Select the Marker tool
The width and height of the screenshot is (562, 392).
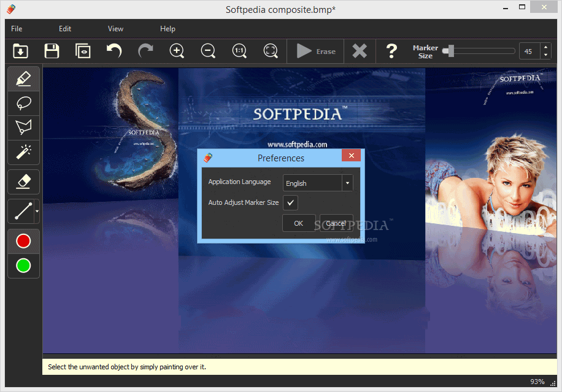click(x=24, y=79)
